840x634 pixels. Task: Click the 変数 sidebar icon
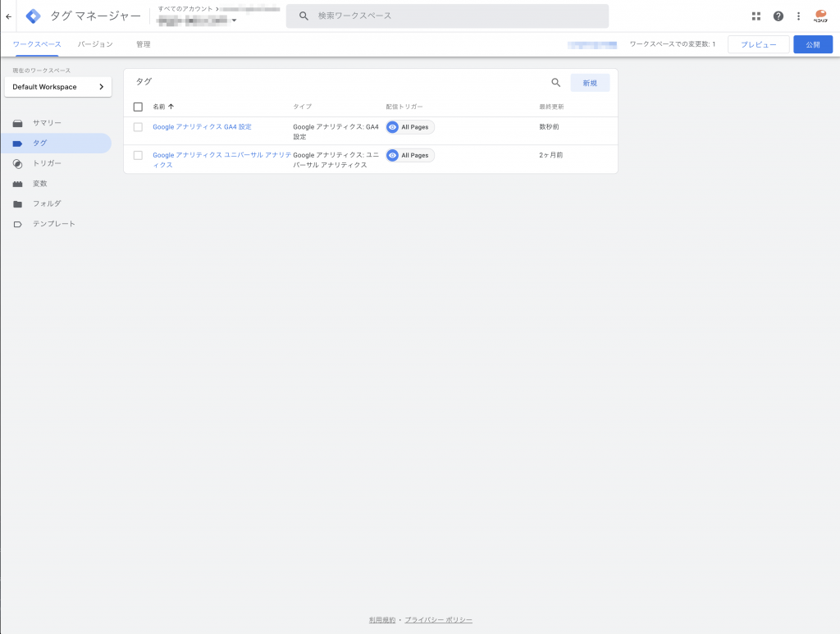[x=18, y=185]
